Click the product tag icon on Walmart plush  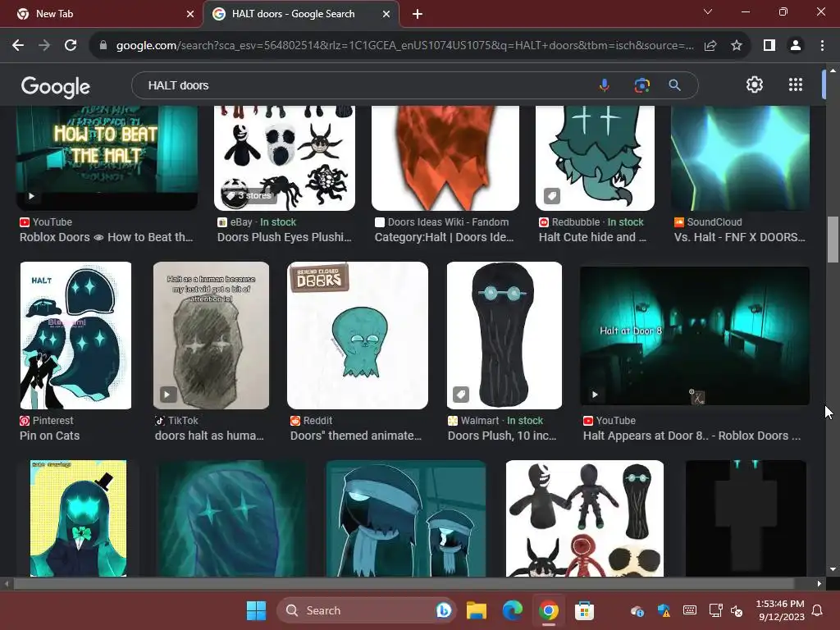461,395
